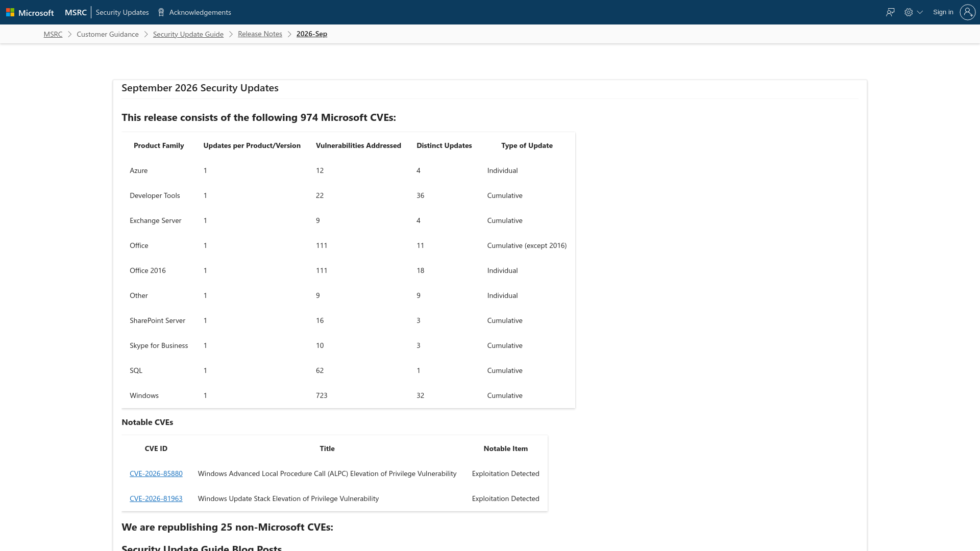
Task: Click the 2026-Sep breadcrumb
Action: (x=312, y=34)
